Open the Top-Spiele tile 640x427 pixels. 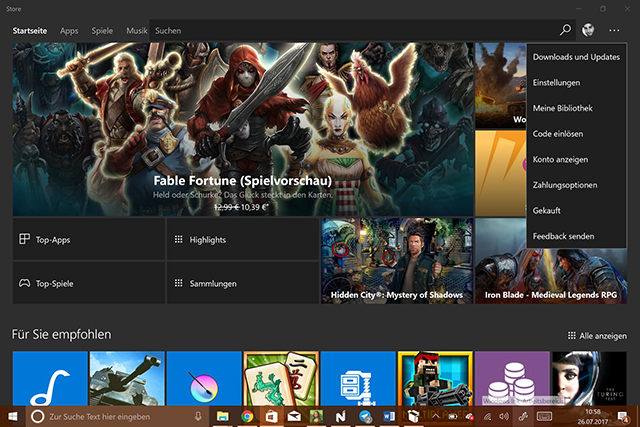89,283
